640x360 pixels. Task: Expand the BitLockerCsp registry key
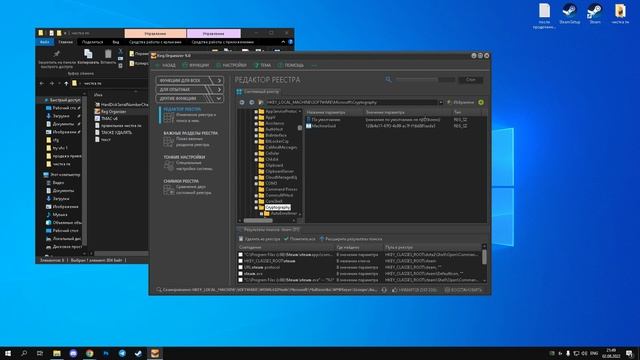click(256, 141)
